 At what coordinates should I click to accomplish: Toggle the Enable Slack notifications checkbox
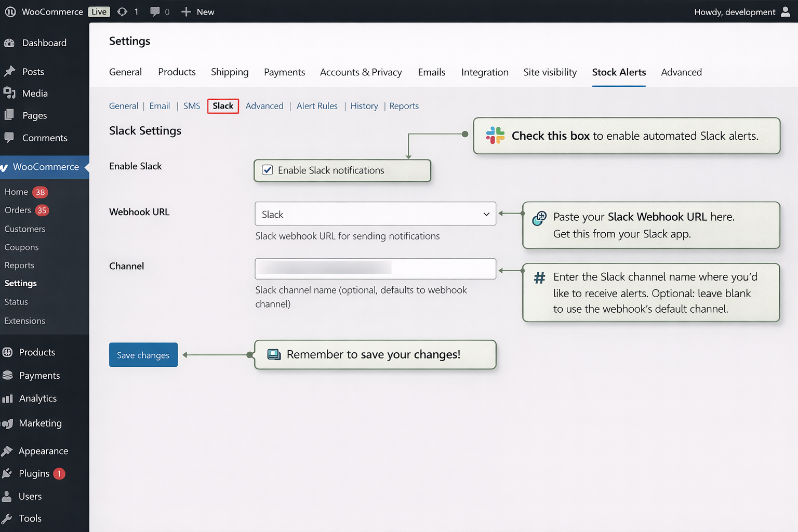pyautogui.click(x=268, y=170)
